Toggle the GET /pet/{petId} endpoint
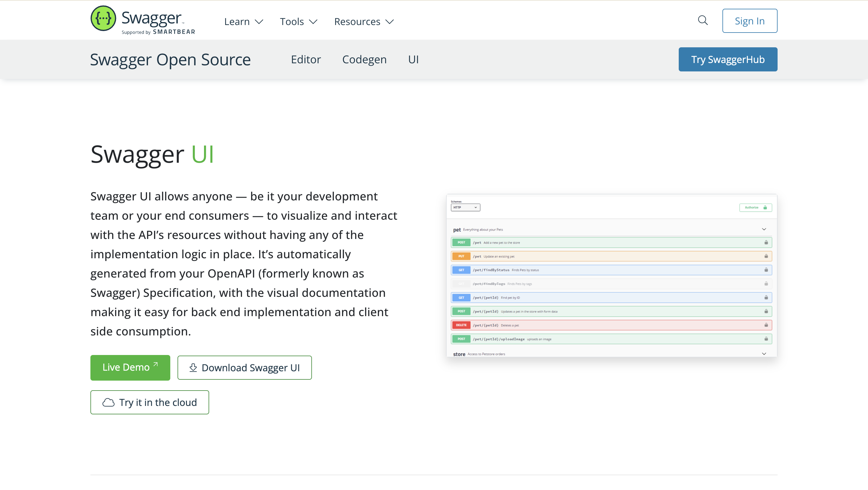868x490 pixels. point(611,297)
